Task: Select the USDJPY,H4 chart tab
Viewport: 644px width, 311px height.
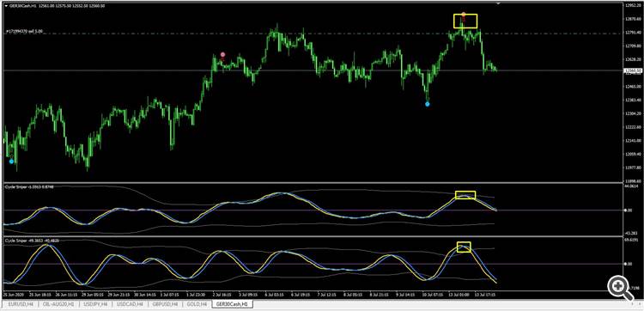Action: (x=95, y=304)
